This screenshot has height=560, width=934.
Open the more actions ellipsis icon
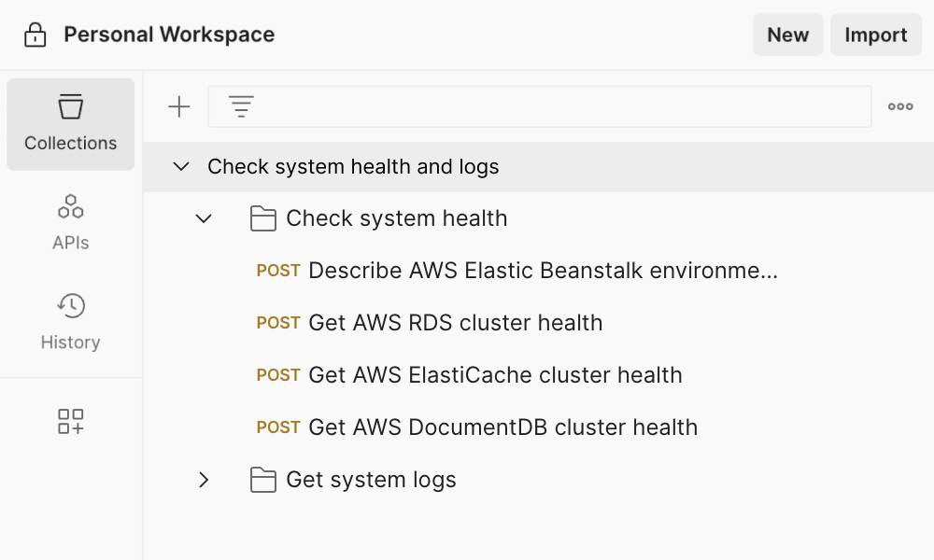[899, 105]
